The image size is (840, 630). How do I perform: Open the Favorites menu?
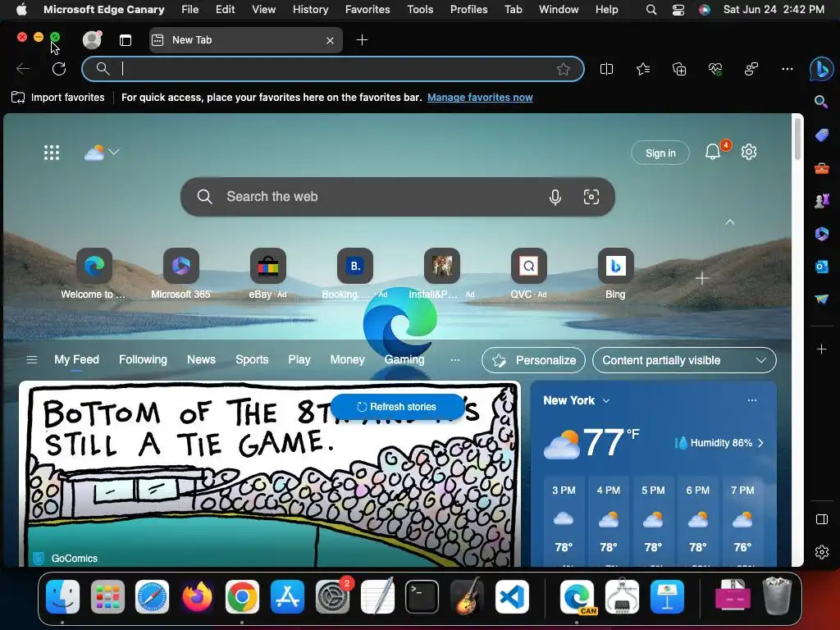(x=367, y=9)
